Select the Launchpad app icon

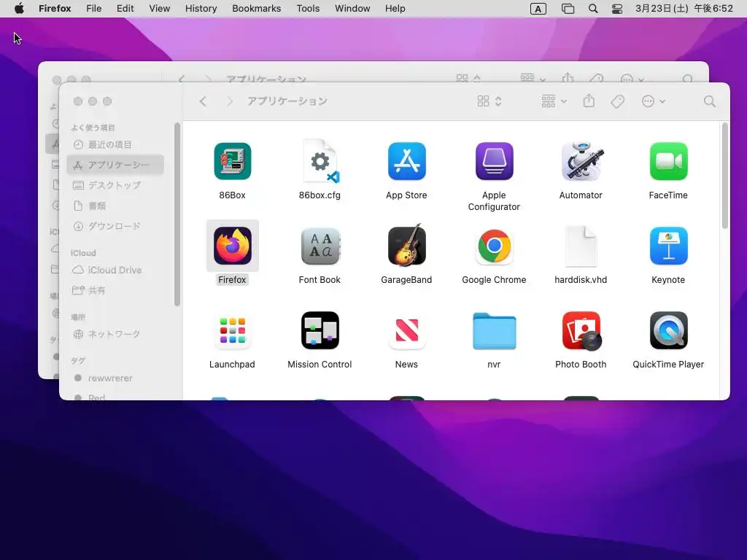click(x=232, y=330)
